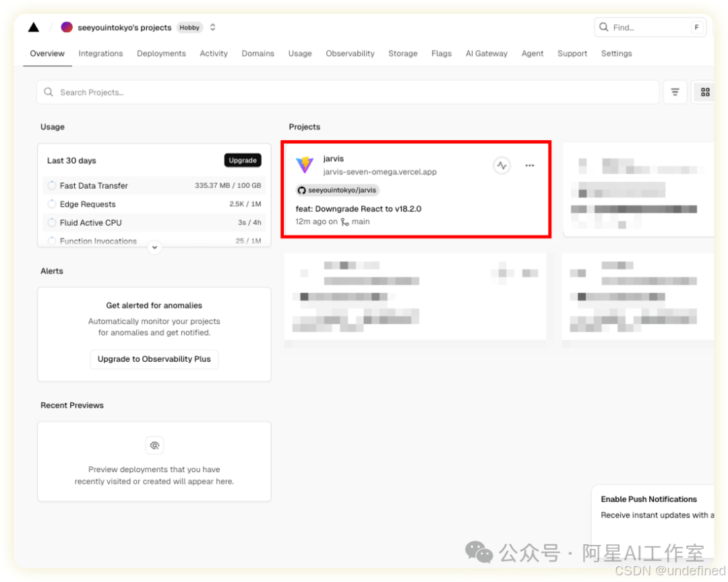Click the '2.5K / 1M' value
728x582 pixels.
click(245, 203)
